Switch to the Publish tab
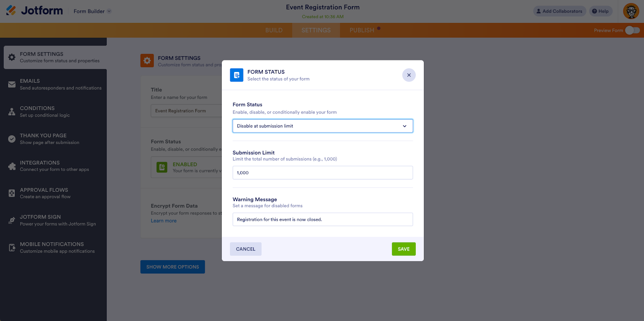This screenshot has width=644, height=321. [x=362, y=30]
